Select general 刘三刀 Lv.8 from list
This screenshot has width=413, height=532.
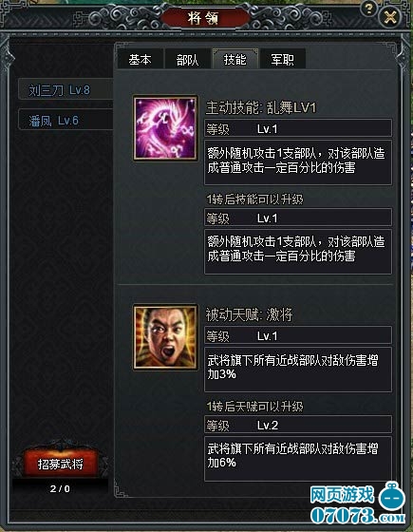[x=66, y=89]
